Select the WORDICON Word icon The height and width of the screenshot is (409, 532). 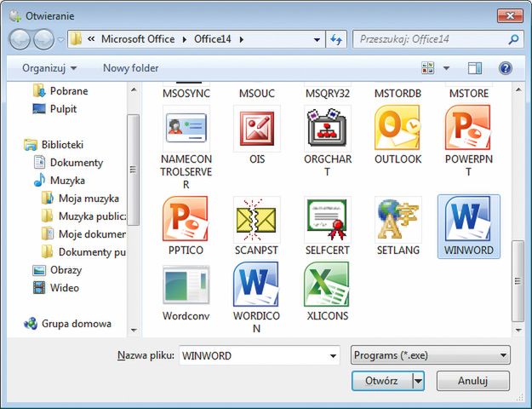pyautogui.click(x=256, y=285)
